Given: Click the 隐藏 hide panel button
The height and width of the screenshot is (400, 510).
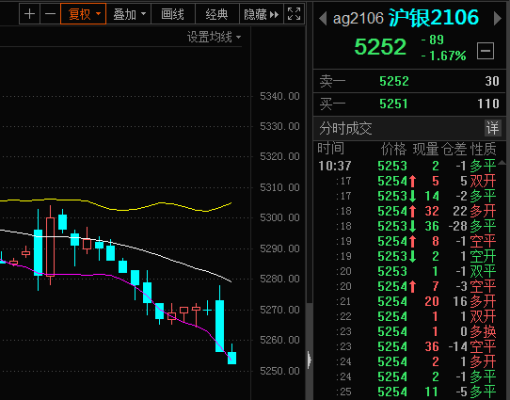Looking at the screenshot, I should pyautogui.click(x=261, y=14).
